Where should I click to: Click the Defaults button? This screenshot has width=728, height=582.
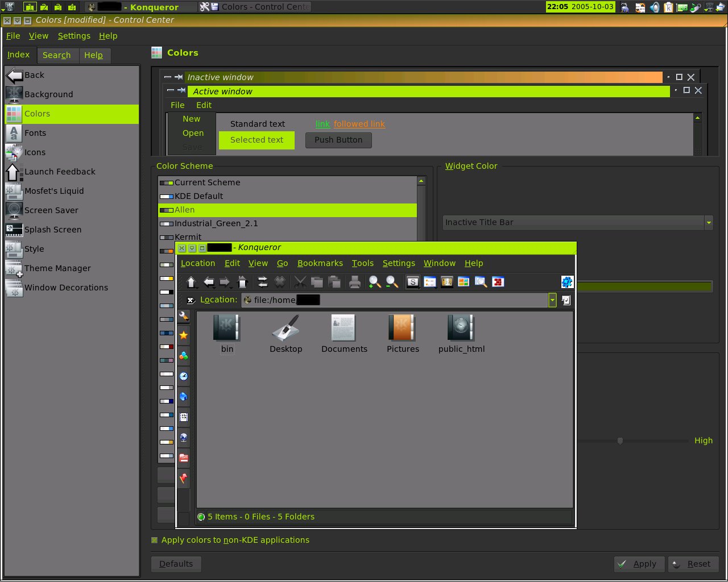(x=176, y=564)
